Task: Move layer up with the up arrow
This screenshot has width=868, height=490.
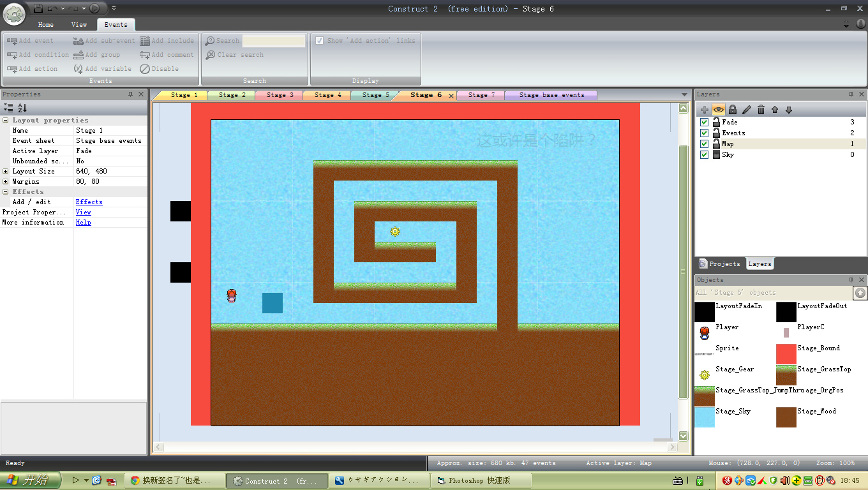Action: click(x=775, y=110)
